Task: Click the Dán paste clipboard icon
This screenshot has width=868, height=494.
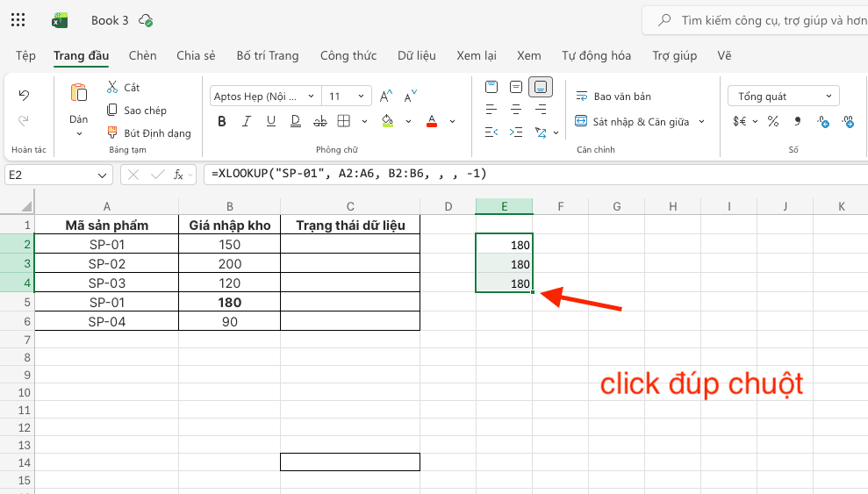Action: coord(79,93)
